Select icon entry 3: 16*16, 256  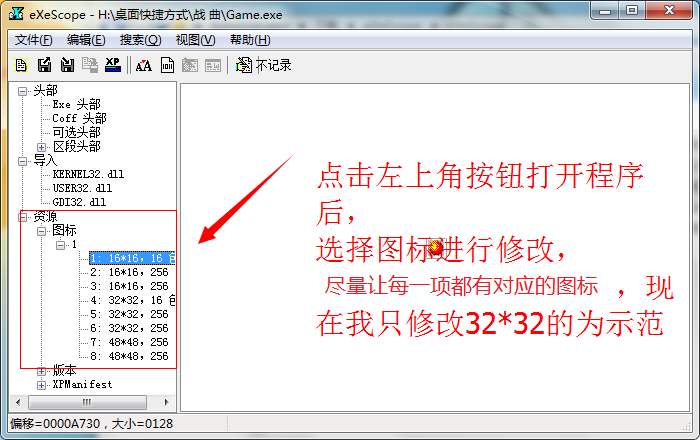[129, 286]
